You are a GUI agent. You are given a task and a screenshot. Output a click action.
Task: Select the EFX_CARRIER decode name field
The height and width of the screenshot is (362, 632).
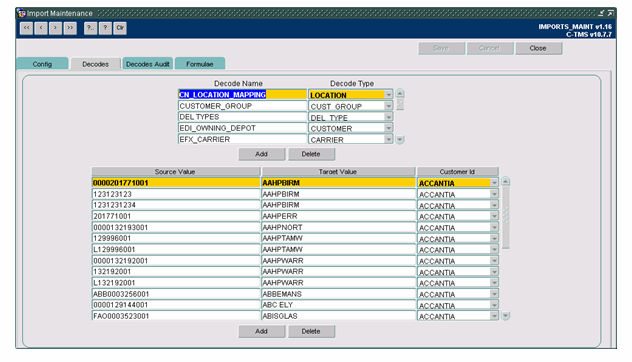click(242, 139)
